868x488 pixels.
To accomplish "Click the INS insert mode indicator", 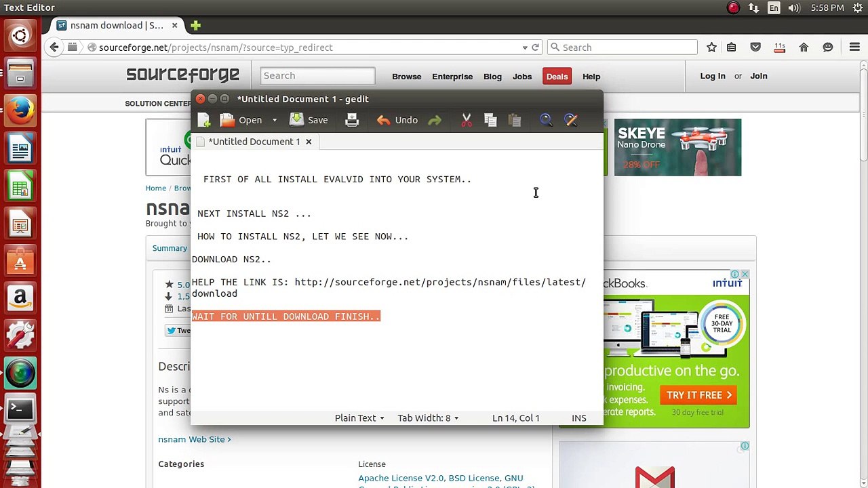I will point(579,418).
